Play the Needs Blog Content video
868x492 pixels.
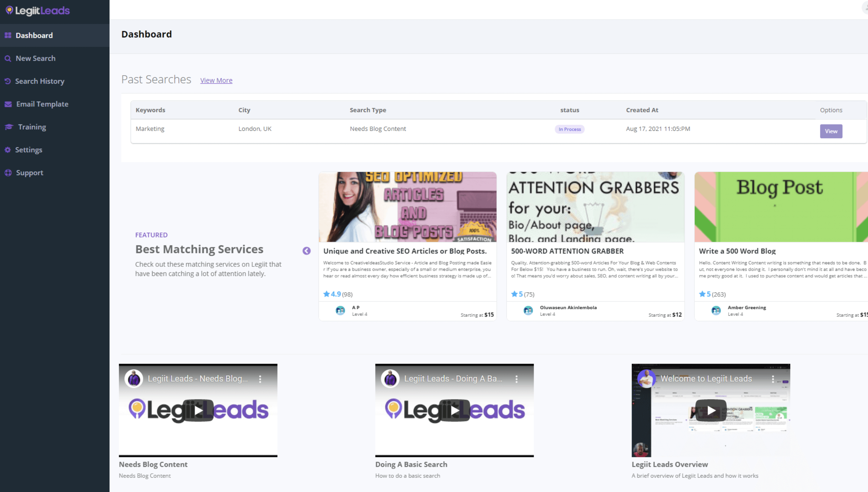pos(198,410)
